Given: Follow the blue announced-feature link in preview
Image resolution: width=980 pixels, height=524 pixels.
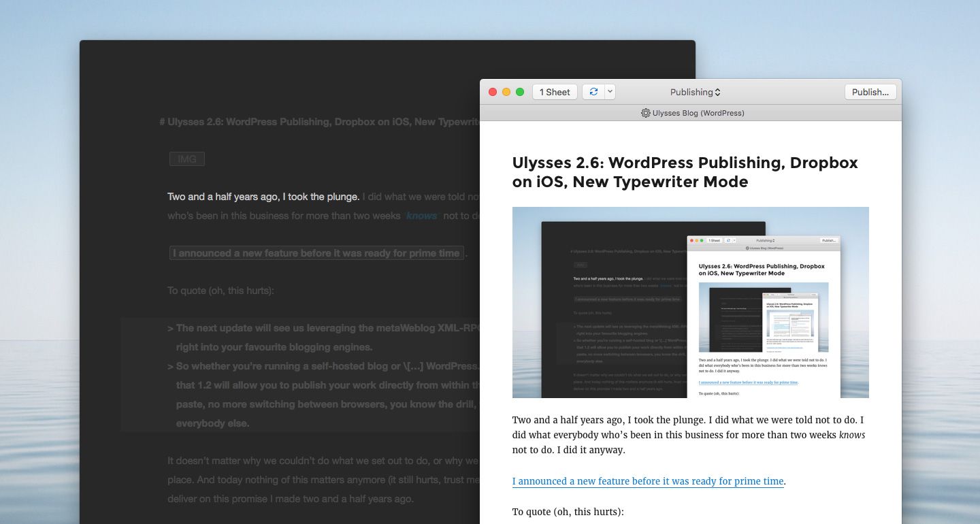Looking at the screenshot, I should pos(648,481).
